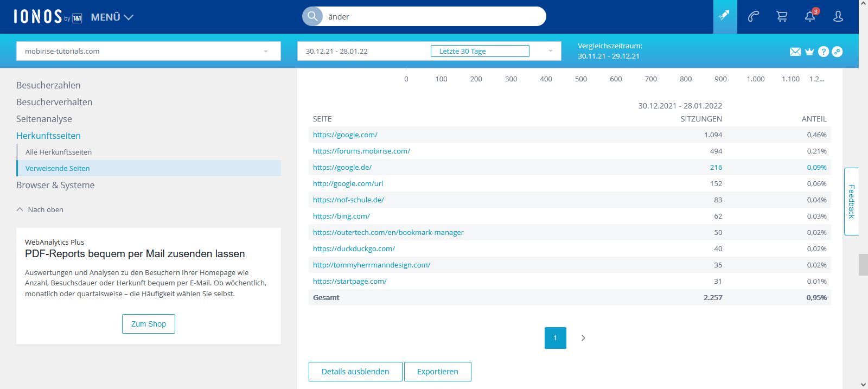This screenshot has width=868, height=389.
Task: Select Besucherverhalten in the sidebar
Action: pos(54,102)
